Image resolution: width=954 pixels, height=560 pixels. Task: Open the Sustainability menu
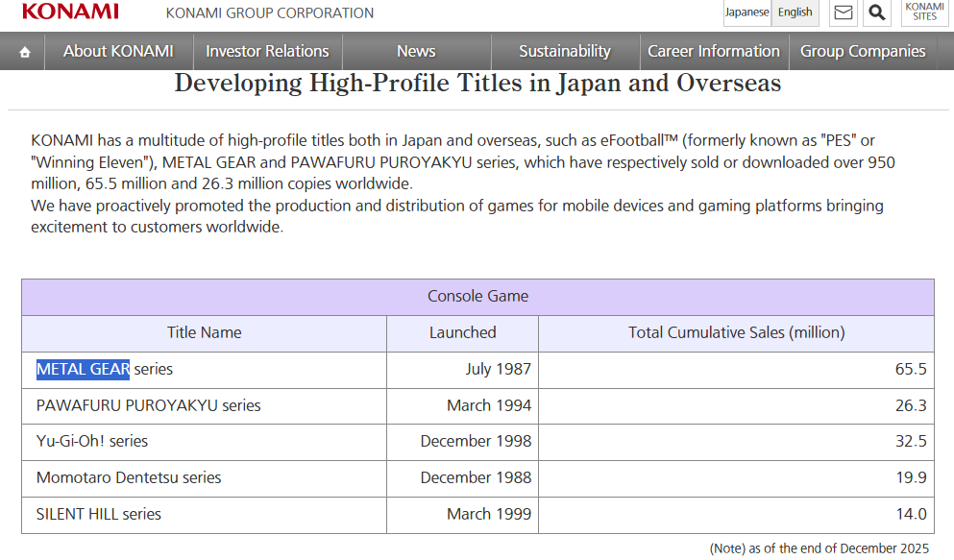click(565, 52)
